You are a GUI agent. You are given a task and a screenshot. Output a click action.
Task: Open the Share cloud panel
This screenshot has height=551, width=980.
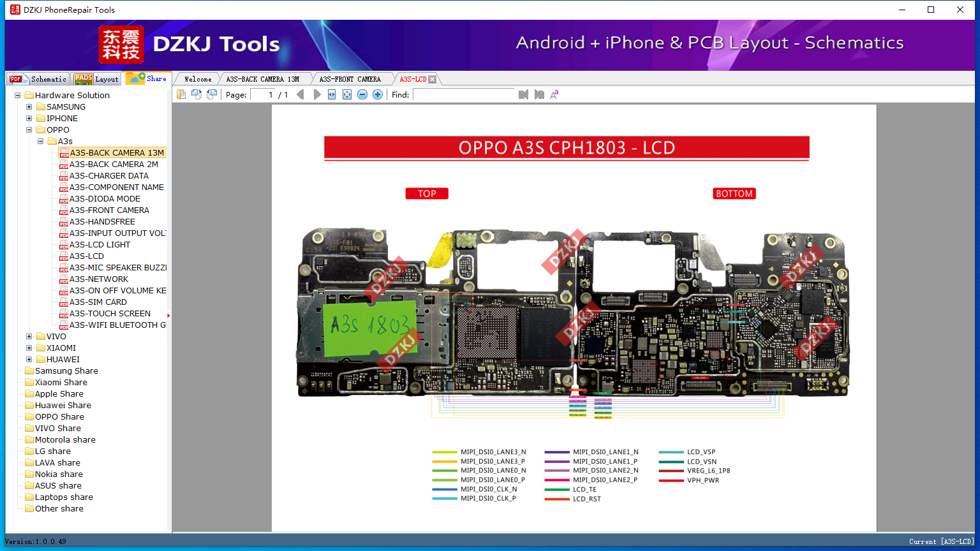tap(147, 78)
